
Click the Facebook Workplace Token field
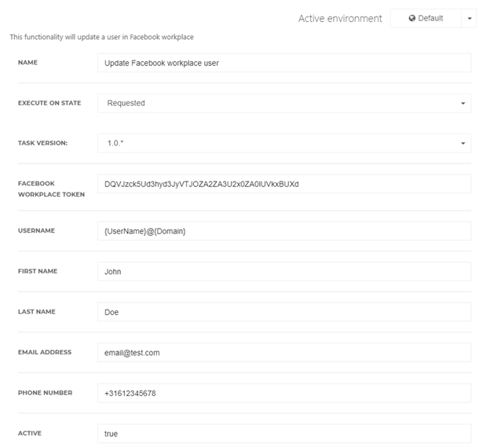coord(284,184)
